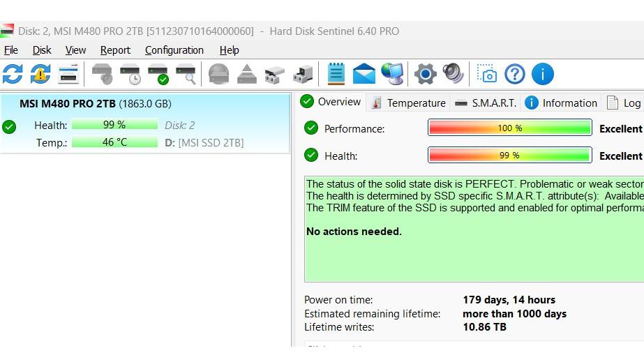Image resolution: width=644 pixels, height=362 pixels.
Task: Click the green status check in disk list
Action: click(x=9, y=127)
